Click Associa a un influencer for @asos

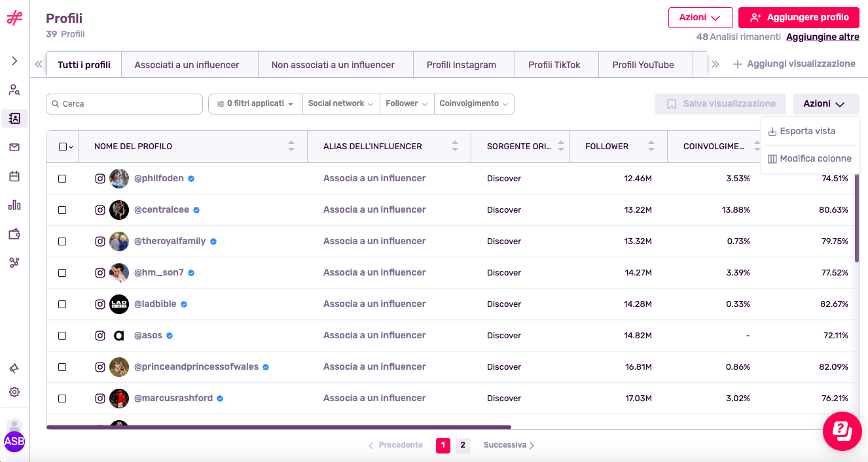(374, 336)
